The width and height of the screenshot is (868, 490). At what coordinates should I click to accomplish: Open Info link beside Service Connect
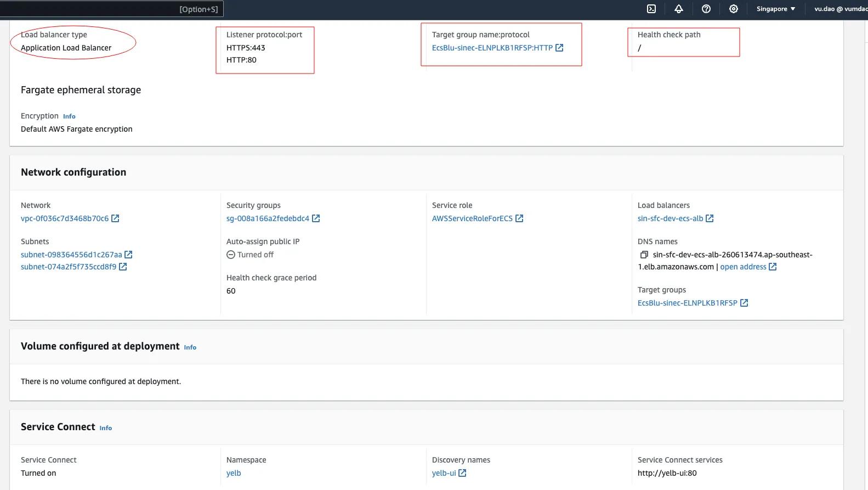(106, 428)
